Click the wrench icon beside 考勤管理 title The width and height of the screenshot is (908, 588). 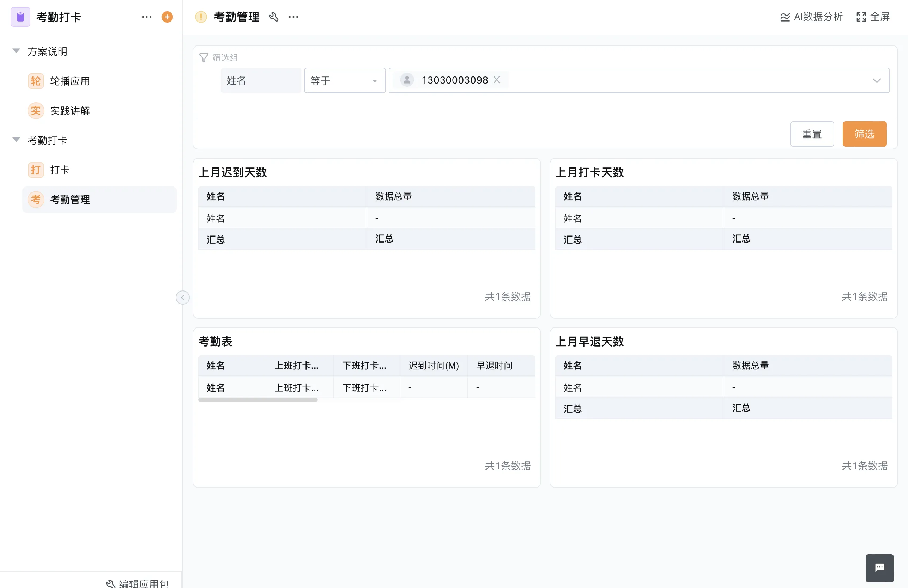tap(274, 17)
